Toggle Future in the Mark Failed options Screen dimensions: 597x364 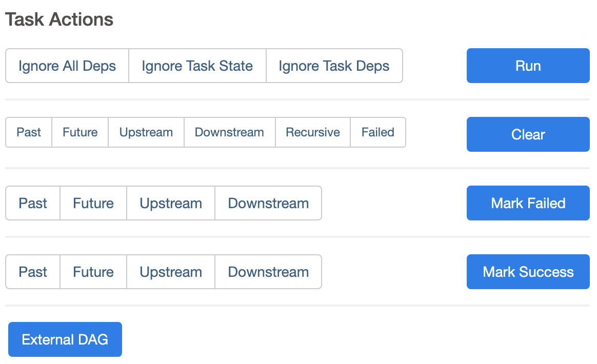pyautogui.click(x=93, y=203)
